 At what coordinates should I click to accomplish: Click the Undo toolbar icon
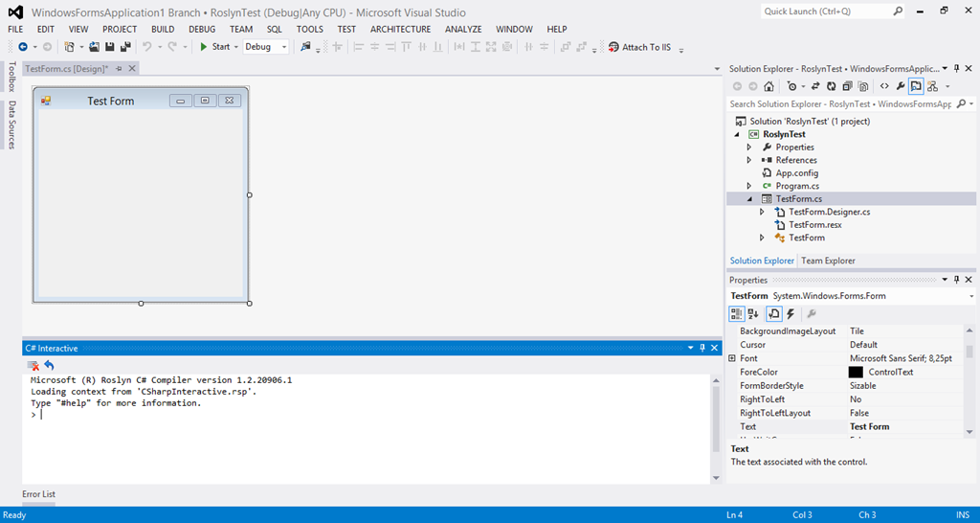(x=146, y=46)
